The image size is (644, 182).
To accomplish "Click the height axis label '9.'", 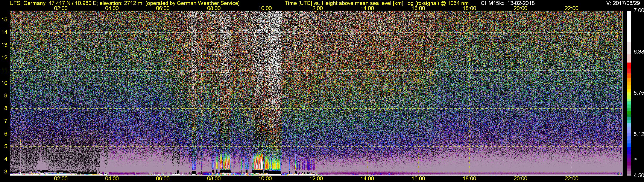I will [6, 96].
